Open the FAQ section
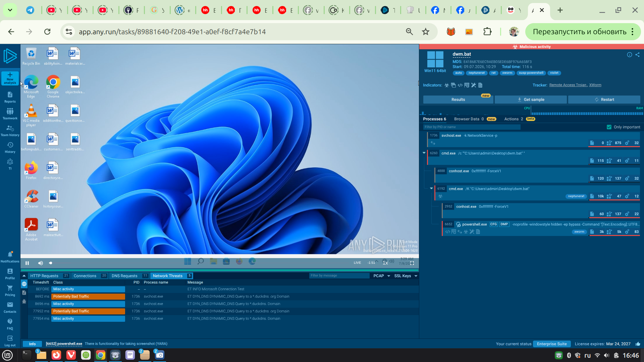 tap(10, 324)
